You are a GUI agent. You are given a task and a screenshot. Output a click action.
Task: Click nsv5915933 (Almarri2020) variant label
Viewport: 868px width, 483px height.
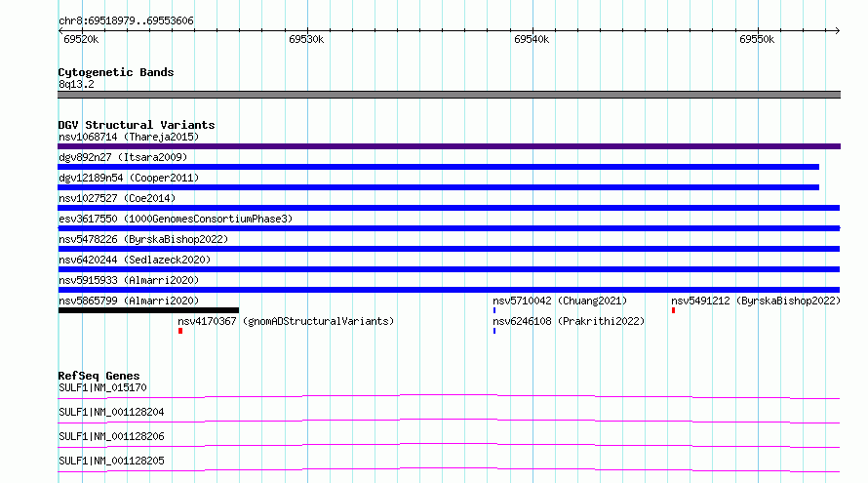(129, 280)
